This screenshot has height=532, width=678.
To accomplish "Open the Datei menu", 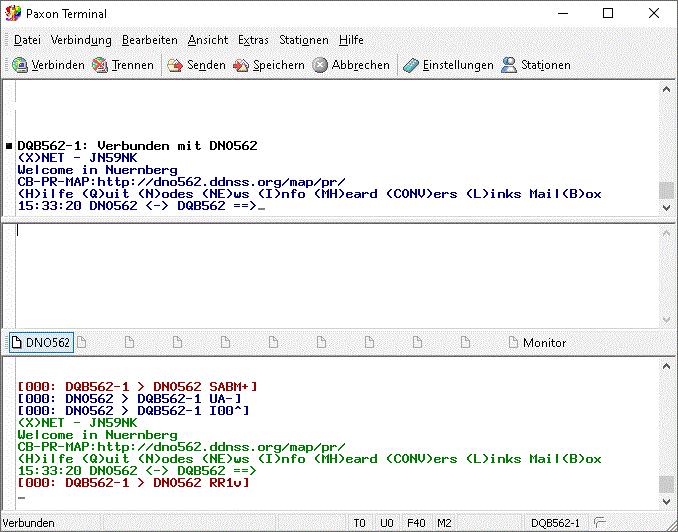I will 27,40.
